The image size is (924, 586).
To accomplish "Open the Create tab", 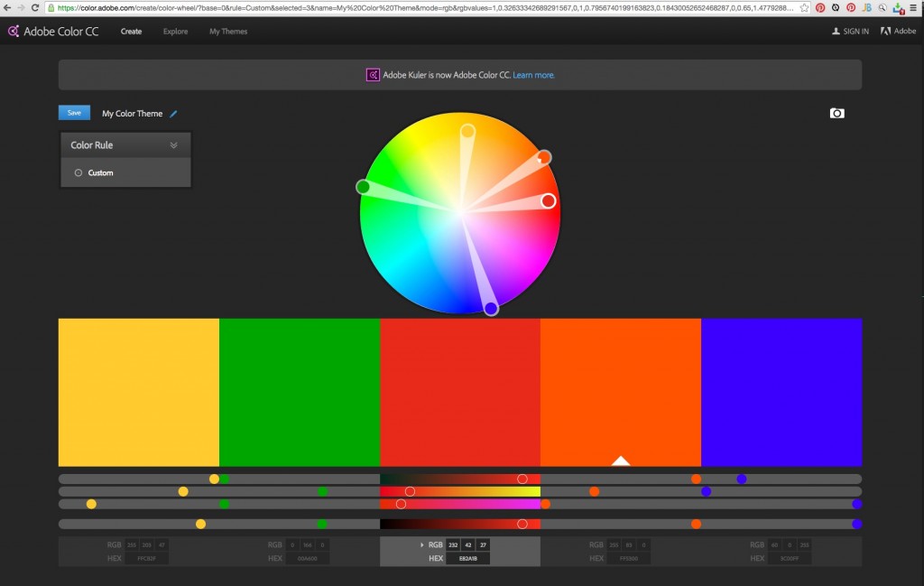I will click(x=131, y=32).
